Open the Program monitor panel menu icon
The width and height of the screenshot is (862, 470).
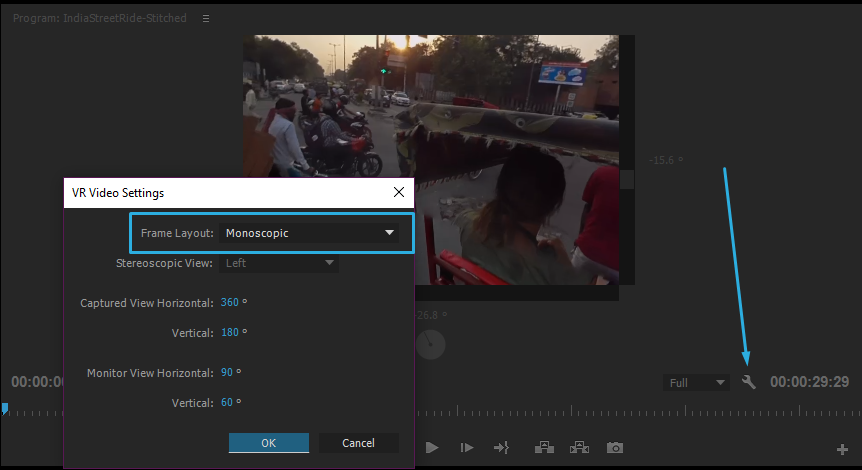click(x=206, y=19)
